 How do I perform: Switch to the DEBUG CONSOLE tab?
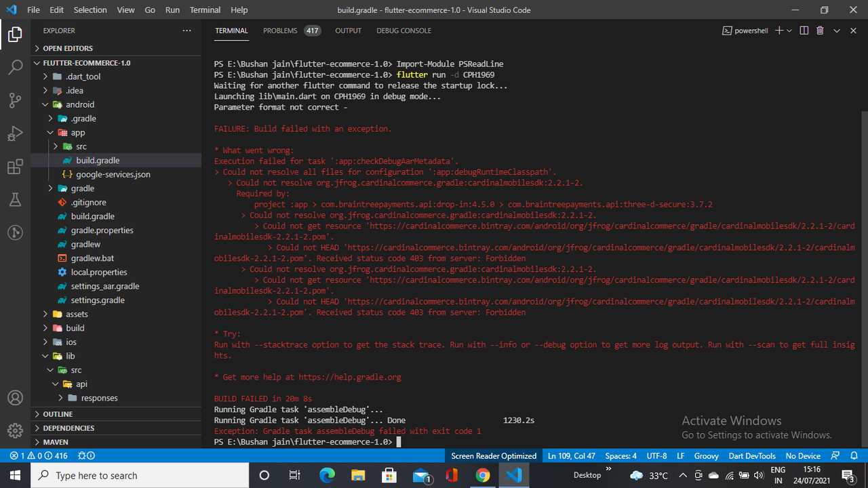click(403, 30)
